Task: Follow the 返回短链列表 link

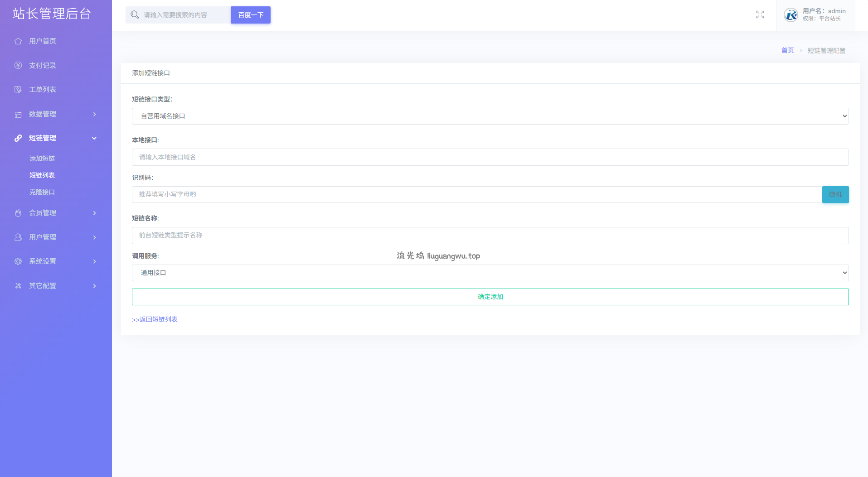Action: (155, 319)
